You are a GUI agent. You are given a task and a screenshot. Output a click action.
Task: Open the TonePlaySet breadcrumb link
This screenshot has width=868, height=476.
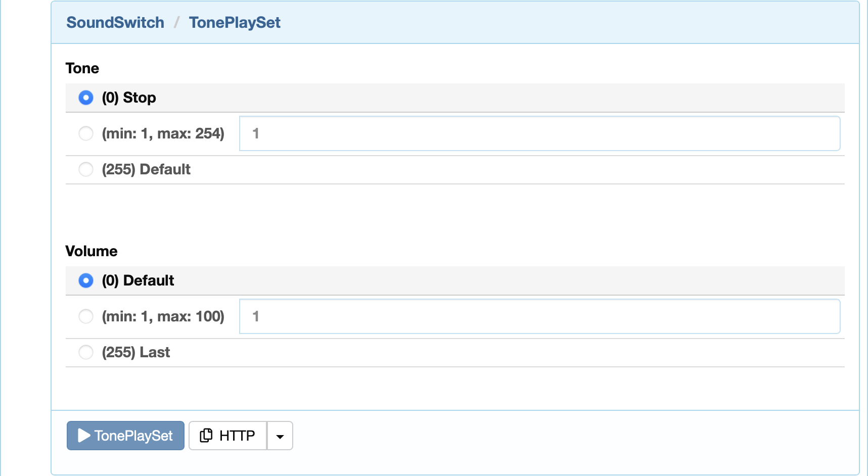coord(235,22)
